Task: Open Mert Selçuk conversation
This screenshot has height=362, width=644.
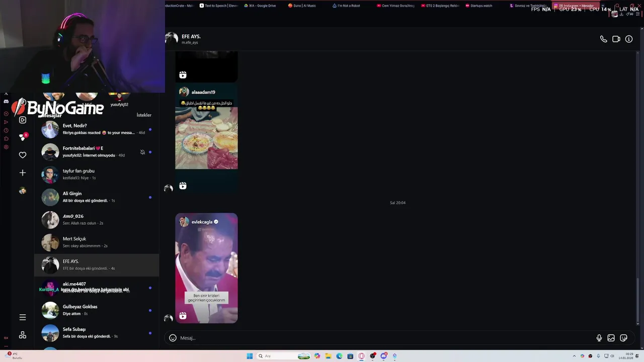Action: [x=97, y=242]
